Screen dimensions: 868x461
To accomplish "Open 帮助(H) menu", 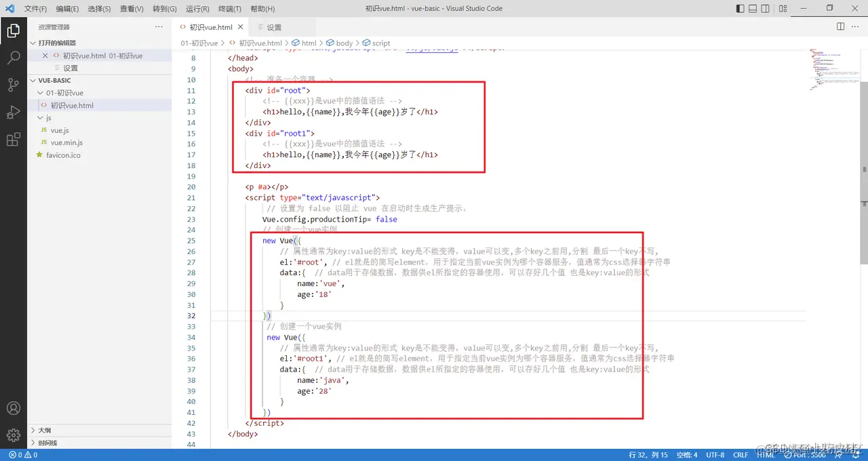I will coord(262,9).
